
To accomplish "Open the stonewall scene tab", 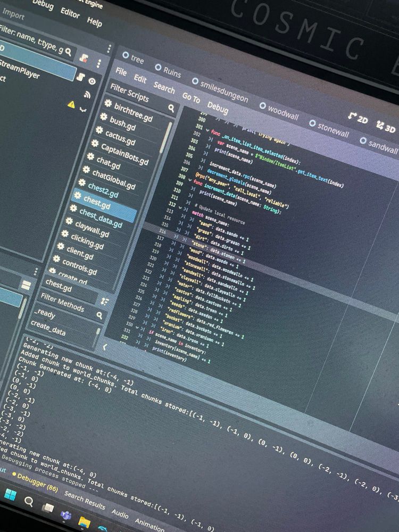I will pos(329,129).
